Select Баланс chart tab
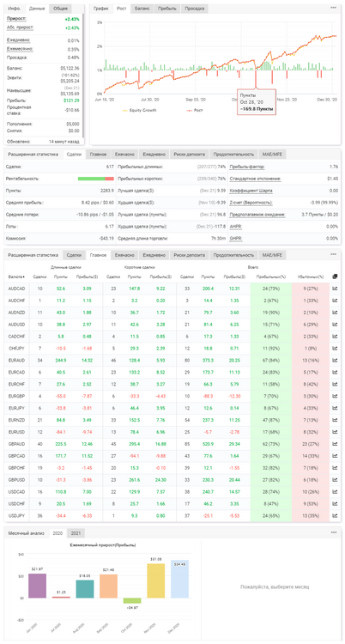The image size is (345, 644). click(142, 9)
